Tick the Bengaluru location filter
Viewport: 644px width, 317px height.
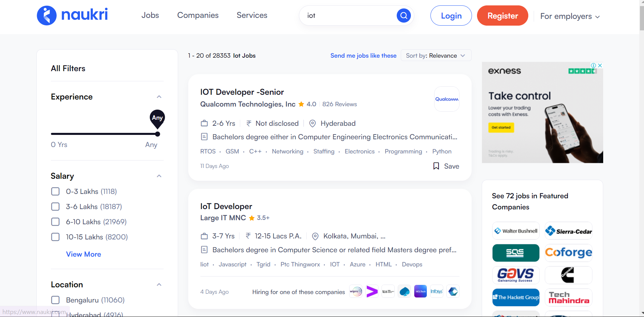point(55,300)
